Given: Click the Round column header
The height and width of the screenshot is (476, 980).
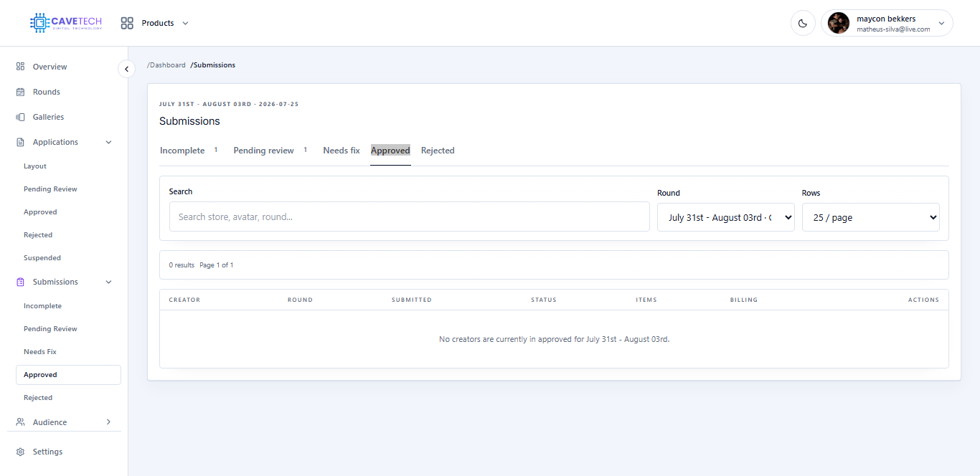Looking at the screenshot, I should [x=300, y=300].
